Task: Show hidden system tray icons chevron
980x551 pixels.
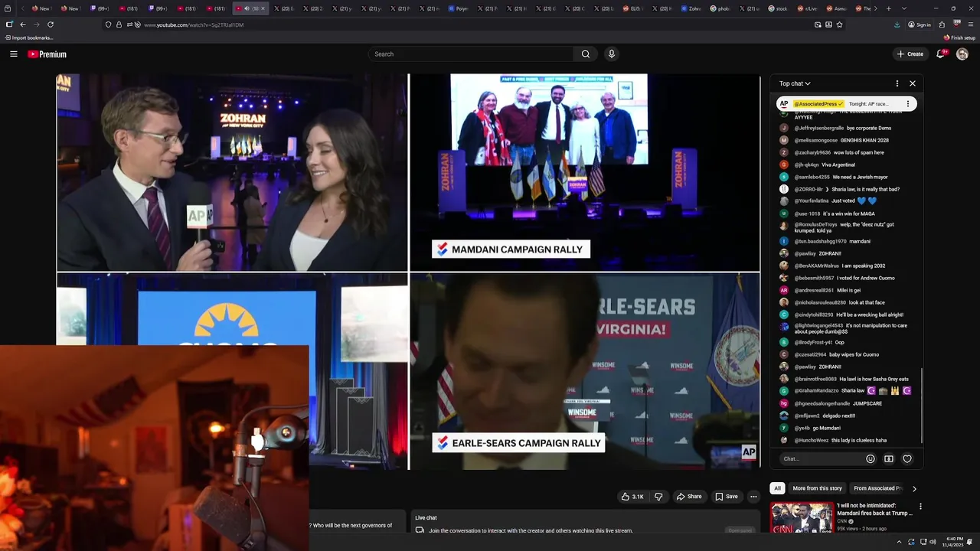Action: (x=899, y=542)
